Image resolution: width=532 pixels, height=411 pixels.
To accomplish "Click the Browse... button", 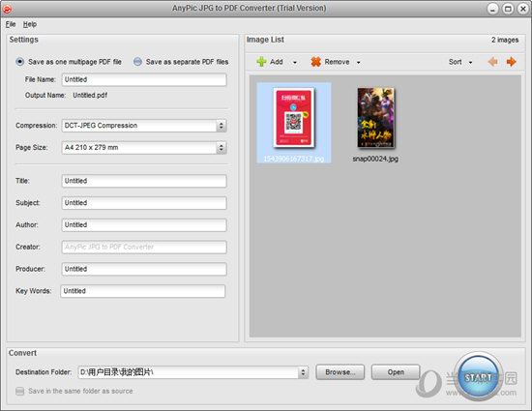I will [x=340, y=372].
